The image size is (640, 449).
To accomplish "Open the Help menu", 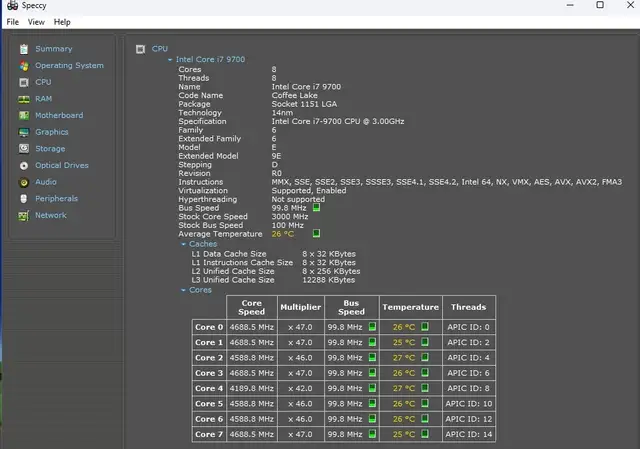I will point(62,22).
